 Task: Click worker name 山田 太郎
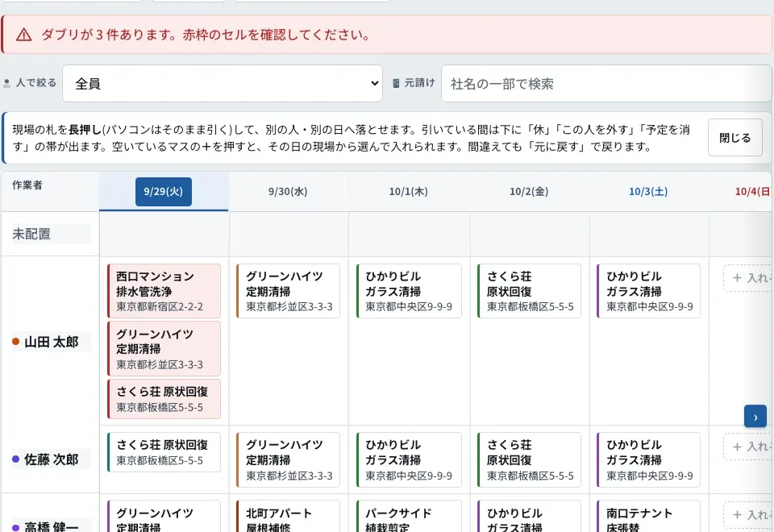52,342
